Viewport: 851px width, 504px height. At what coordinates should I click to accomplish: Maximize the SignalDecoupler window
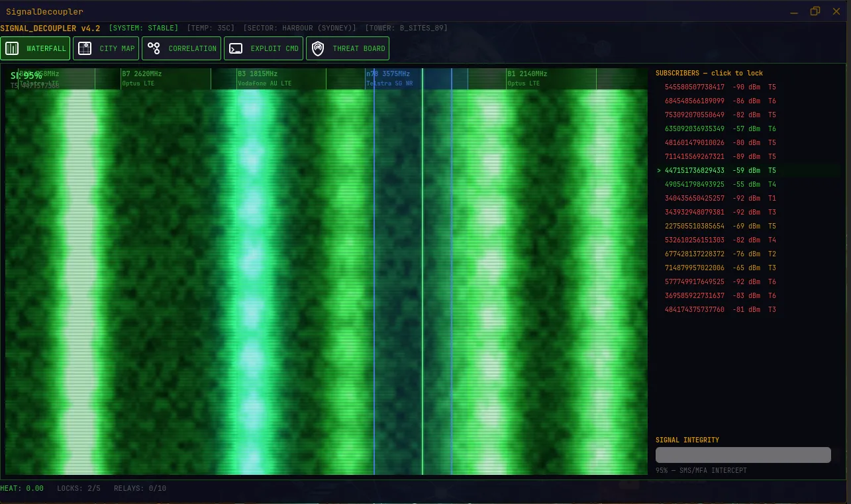tap(815, 11)
